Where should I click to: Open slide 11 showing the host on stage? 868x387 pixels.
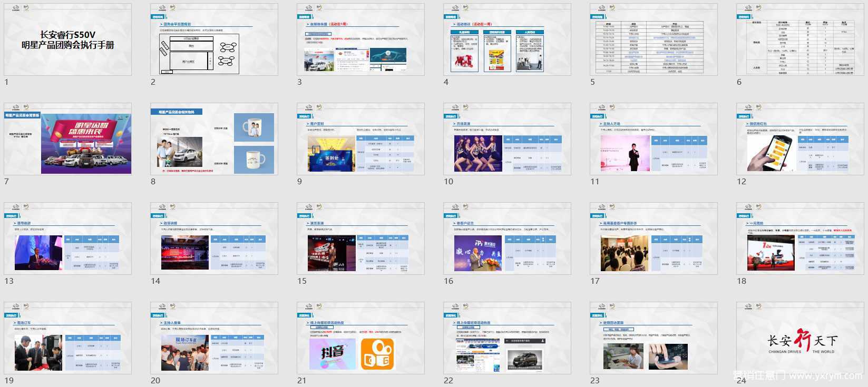(x=654, y=139)
